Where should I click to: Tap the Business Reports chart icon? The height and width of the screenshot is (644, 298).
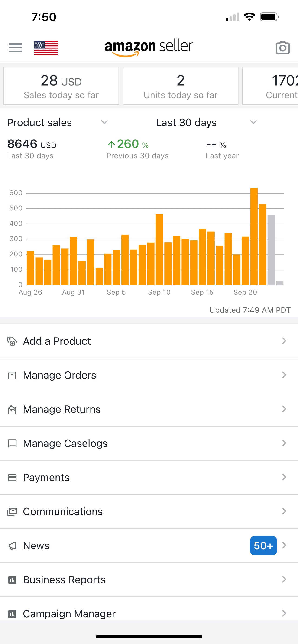[x=12, y=580]
